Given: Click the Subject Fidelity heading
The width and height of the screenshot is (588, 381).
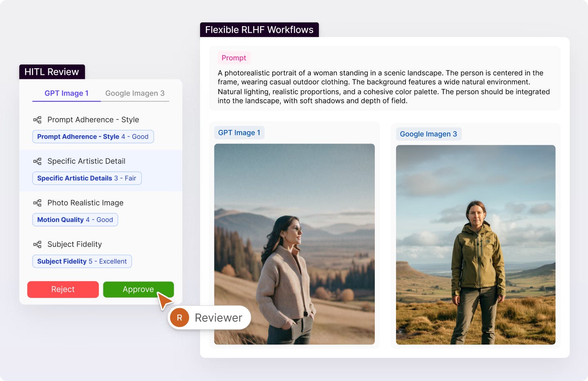Looking at the screenshot, I should click(x=74, y=244).
